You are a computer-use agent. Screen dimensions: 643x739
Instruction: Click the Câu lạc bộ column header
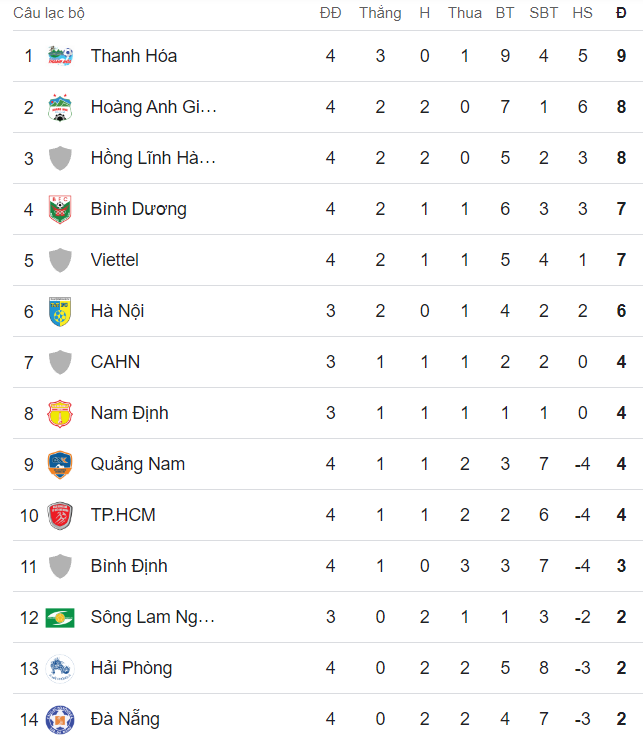[x=49, y=13]
